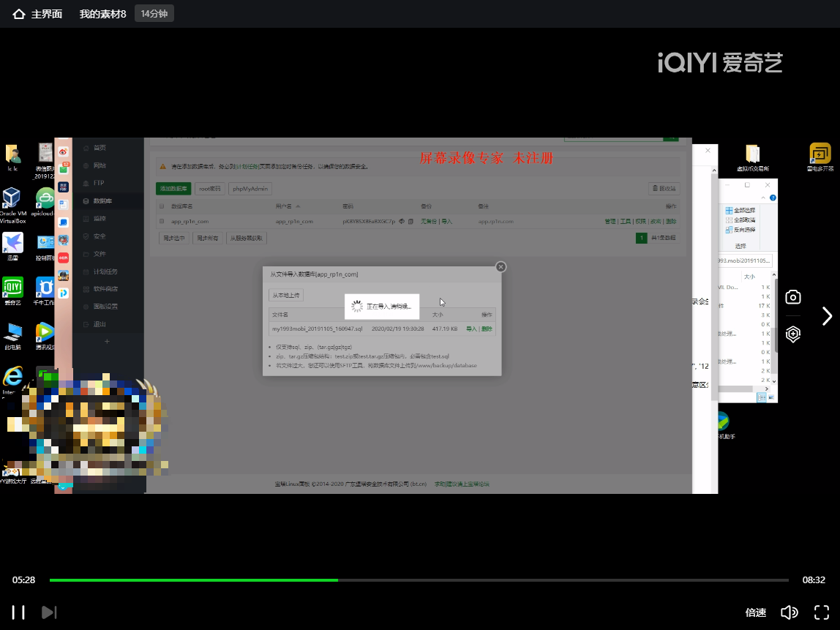Screen dimensions: 840x630
Task: Open the Weibo icon in the side dock
Action: pos(63,151)
